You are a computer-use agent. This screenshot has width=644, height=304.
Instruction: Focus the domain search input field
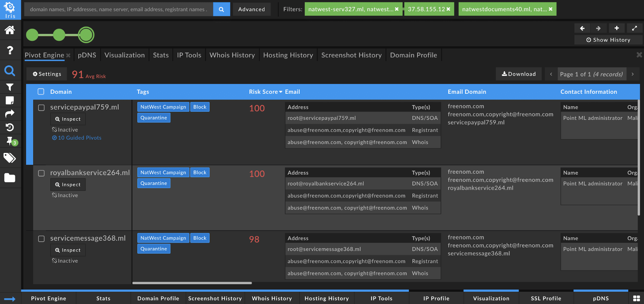[x=119, y=9]
